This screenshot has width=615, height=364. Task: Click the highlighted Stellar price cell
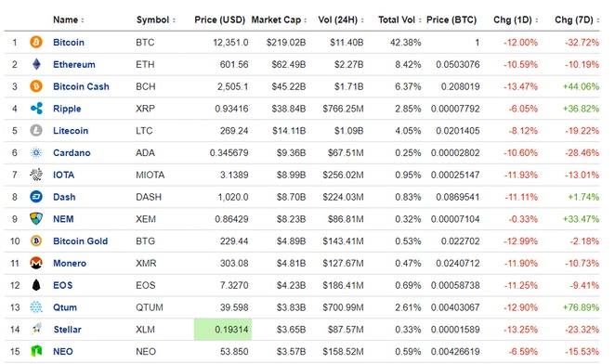tap(223, 329)
